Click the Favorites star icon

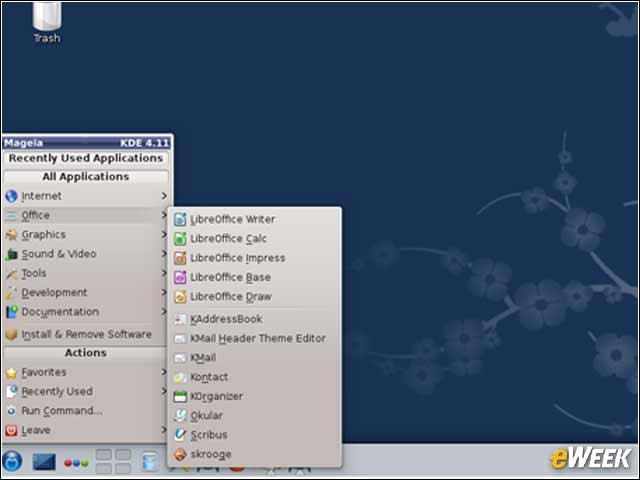(x=11, y=372)
